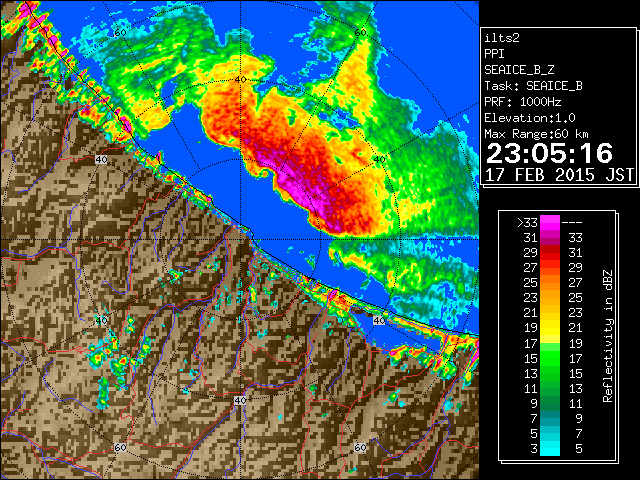640x480 pixels.
Task: Click the radar site name "ilts2"
Action: 502,38
